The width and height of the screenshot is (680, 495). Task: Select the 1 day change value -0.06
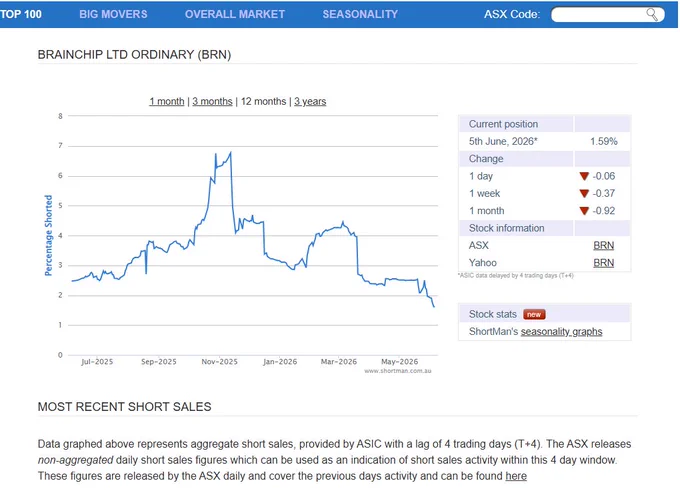[x=604, y=176]
